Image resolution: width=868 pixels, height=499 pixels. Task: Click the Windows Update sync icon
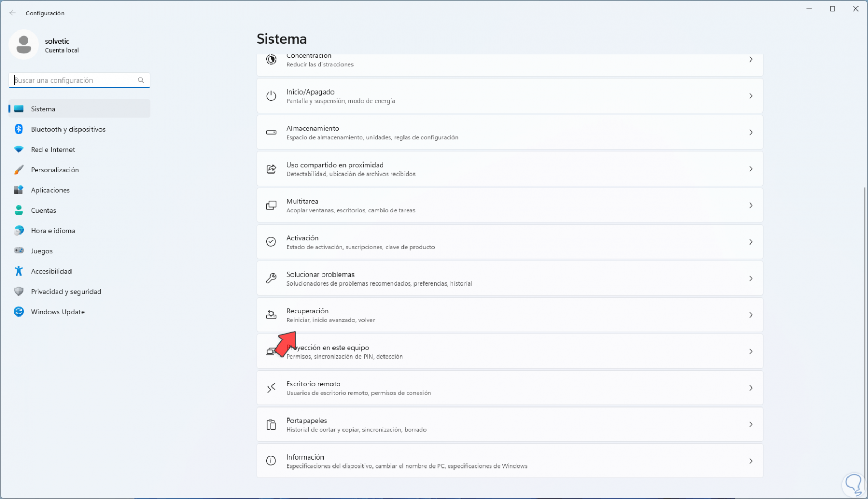[19, 312]
